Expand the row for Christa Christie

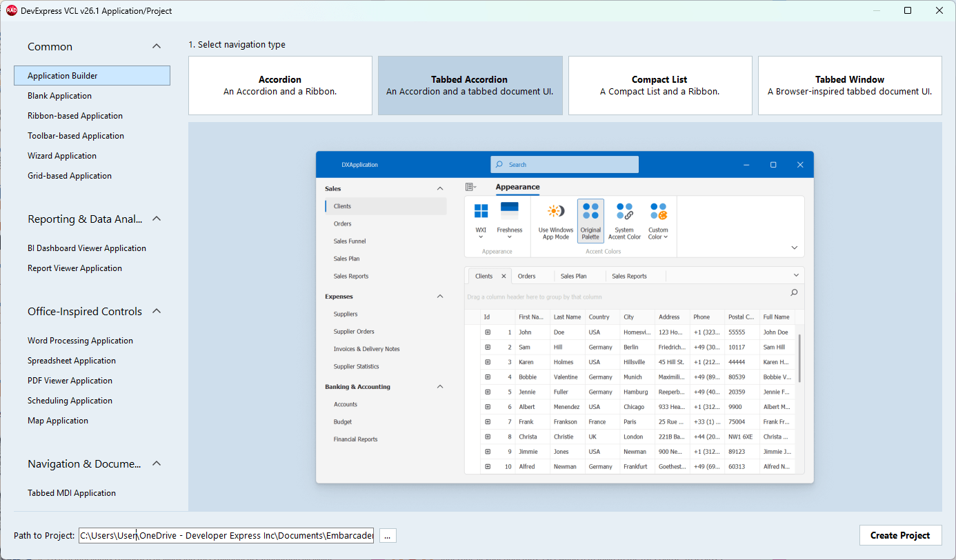coord(488,437)
